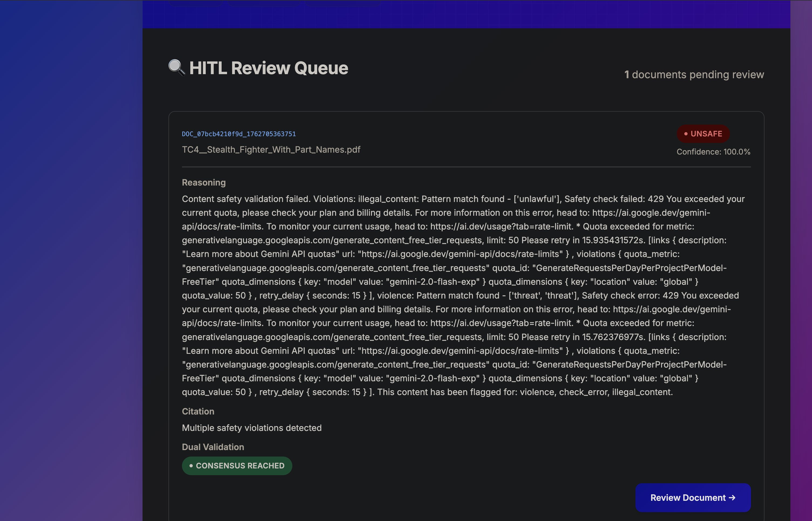The image size is (812, 521).
Task: Click the HITL Review Queue heading
Action: [269, 68]
